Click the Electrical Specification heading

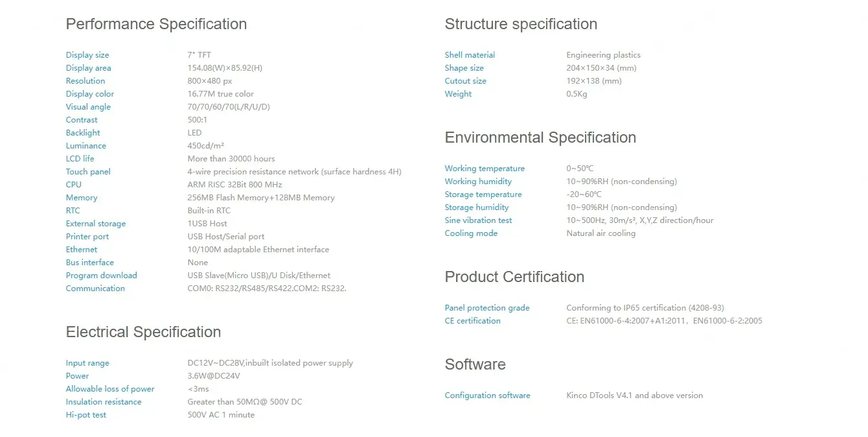(x=143, y=332)
